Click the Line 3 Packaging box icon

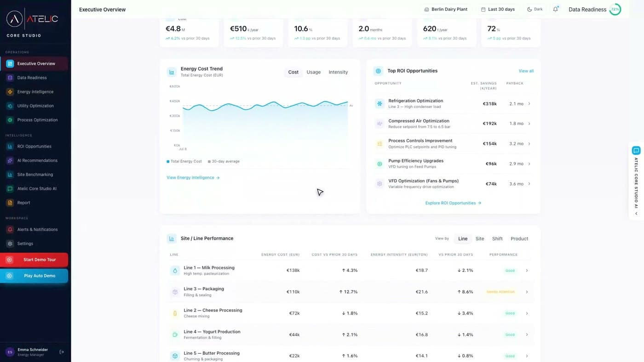click(x=175, y=292)
